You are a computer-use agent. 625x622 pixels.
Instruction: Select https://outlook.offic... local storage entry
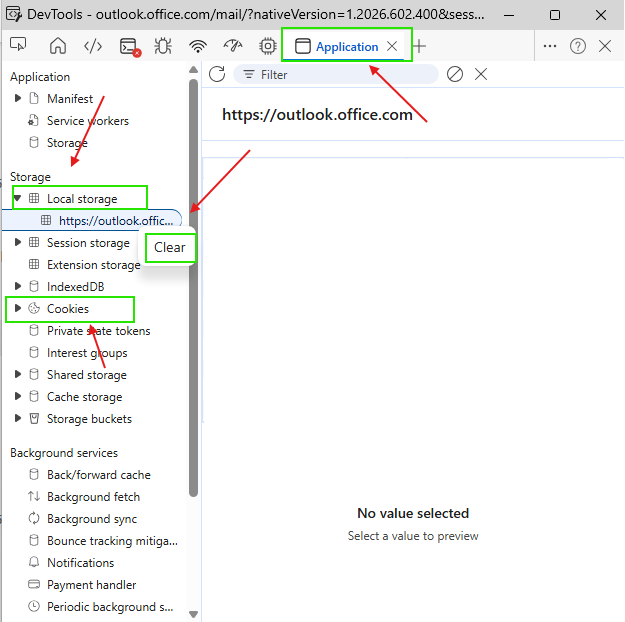tap(116, 220)
